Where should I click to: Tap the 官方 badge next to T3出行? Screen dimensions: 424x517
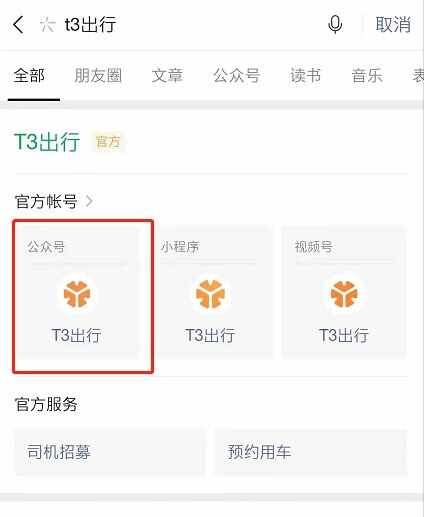tap(108, 142)
